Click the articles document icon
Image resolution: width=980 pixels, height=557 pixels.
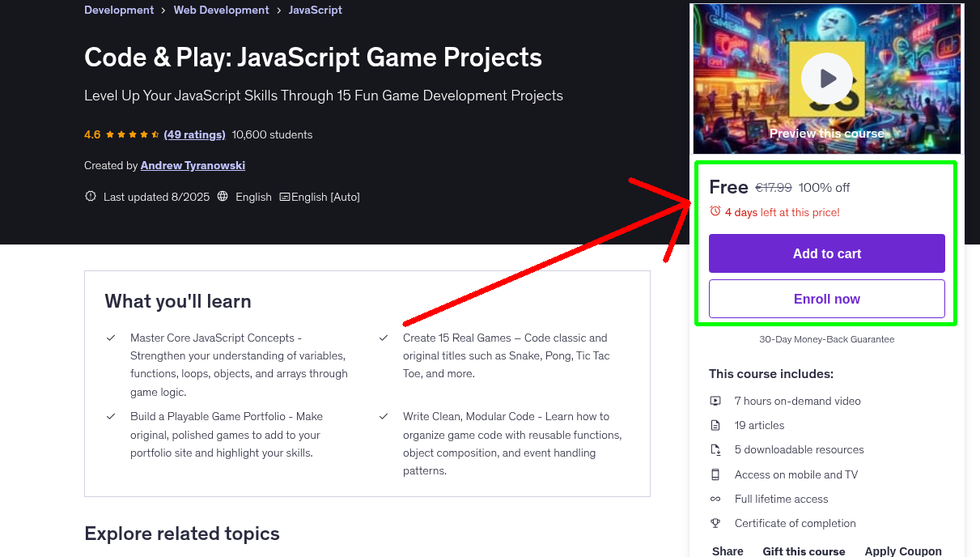[715, 425]
